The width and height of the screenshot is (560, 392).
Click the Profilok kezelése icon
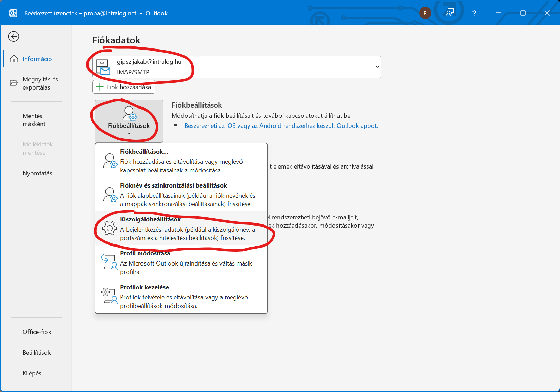(x=109, y=296)
